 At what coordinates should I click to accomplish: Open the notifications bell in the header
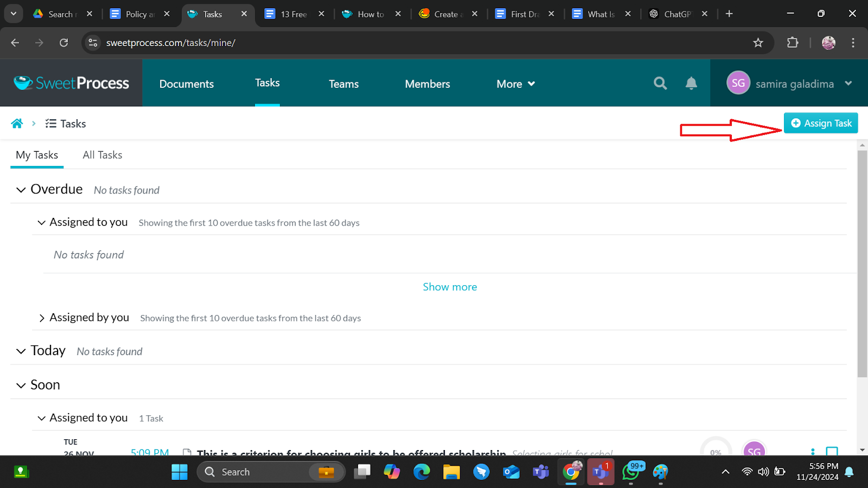(691, 83)
